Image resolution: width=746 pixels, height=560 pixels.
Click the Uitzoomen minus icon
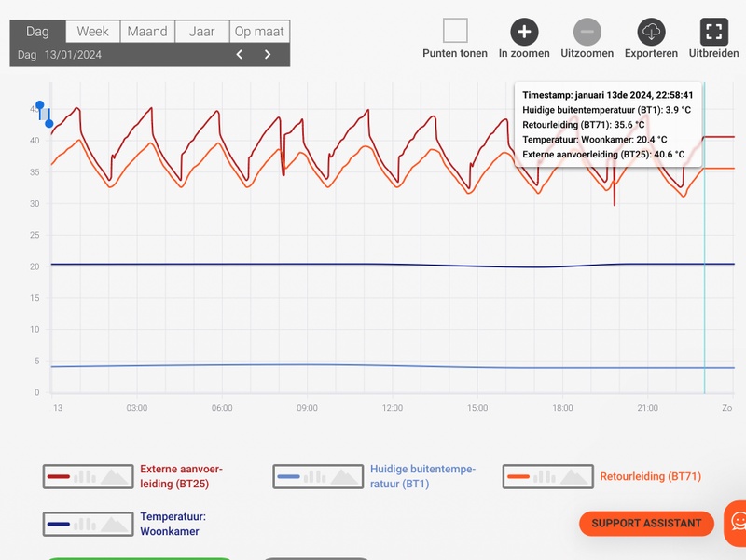(587, 32)
